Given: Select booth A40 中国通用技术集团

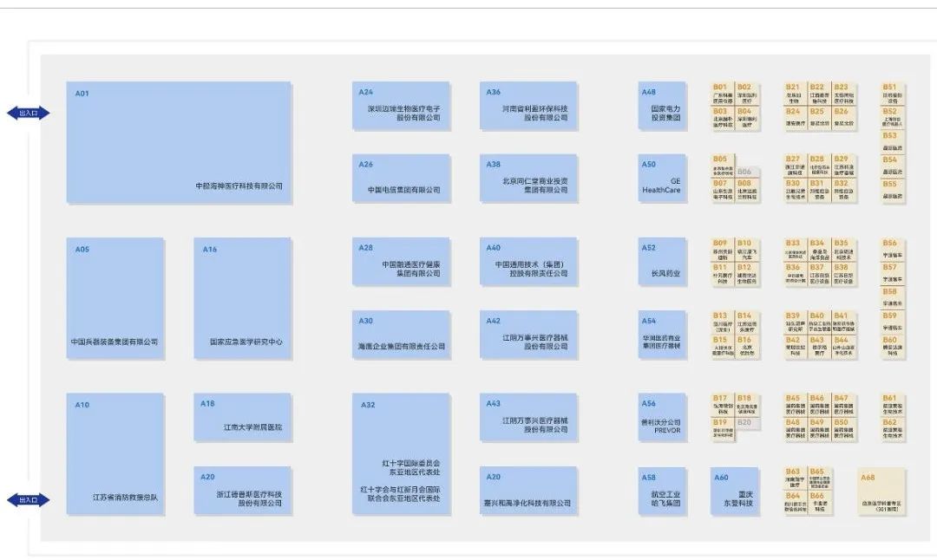Looking at the screenshot, I should (528, 262).
